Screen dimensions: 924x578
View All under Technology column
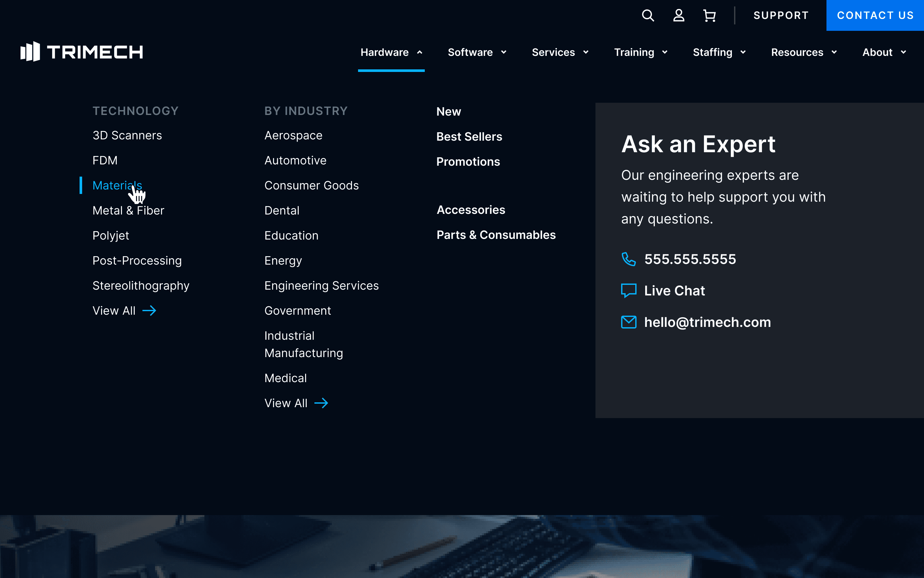tap(114, 311)
